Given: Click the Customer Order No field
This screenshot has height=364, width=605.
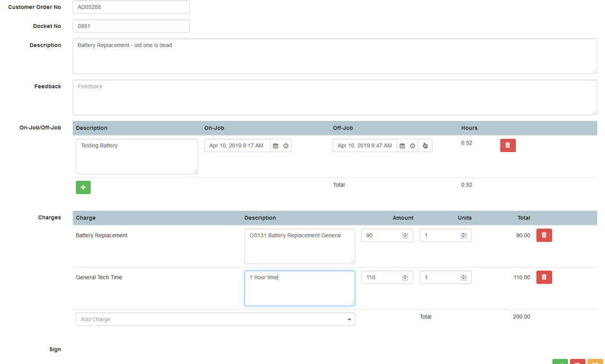Looking at the screenshot, I should [131, 7].
